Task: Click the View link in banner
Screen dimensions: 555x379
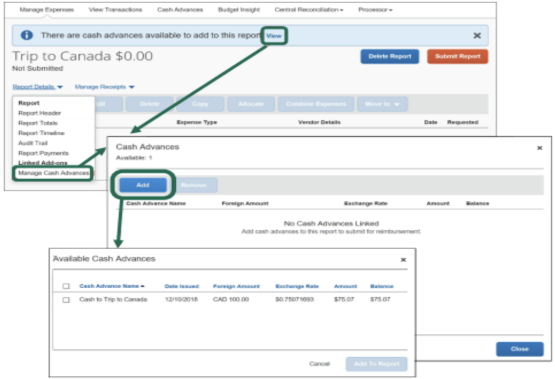Action: [274, 36]
